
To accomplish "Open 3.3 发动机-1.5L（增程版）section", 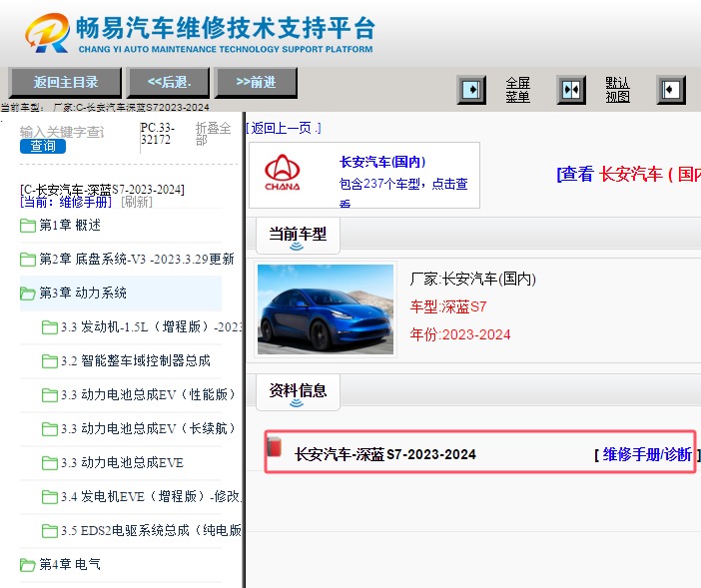I will [x=152, y=326].
